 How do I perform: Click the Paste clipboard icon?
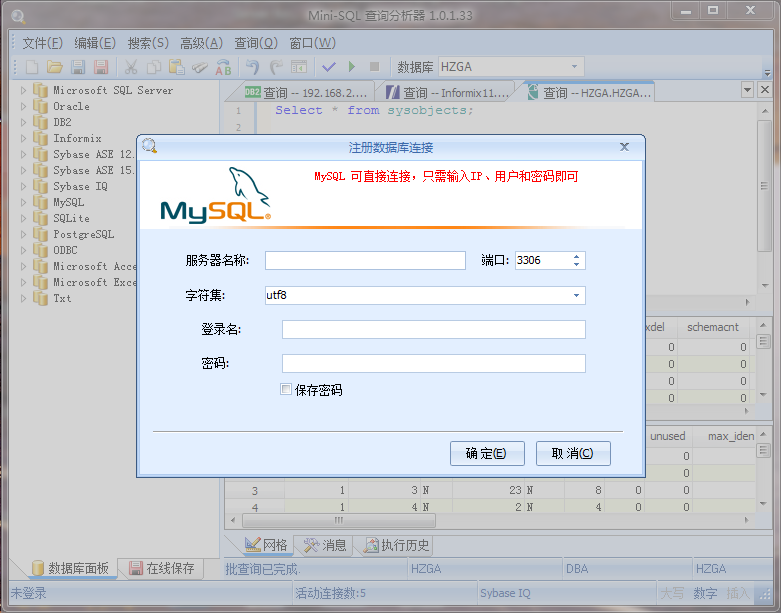[177, 67]
